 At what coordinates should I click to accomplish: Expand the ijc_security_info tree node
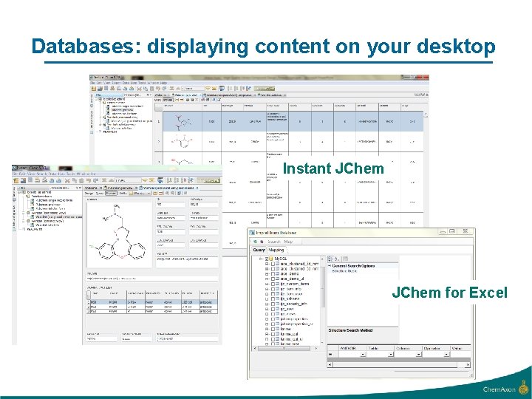tap(267, 304)
